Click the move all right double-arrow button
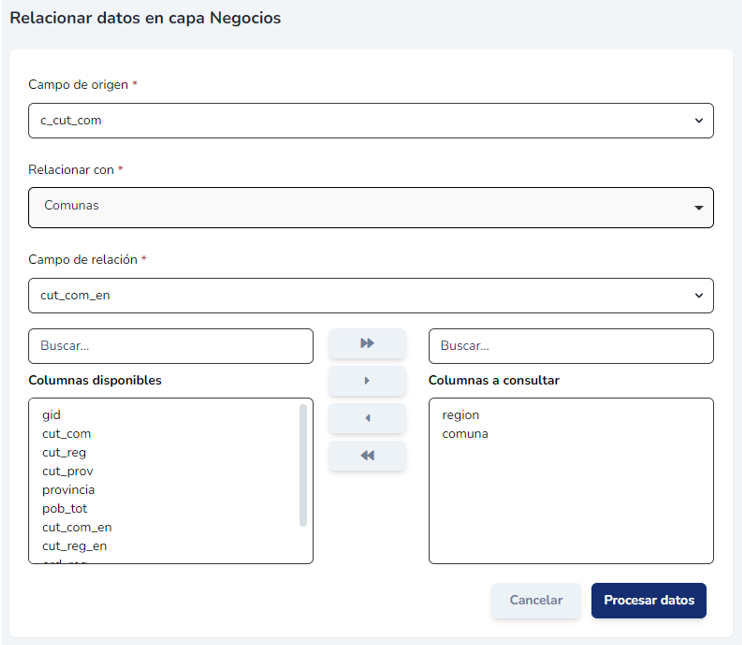Screen dimensions: 742x645 pyautogui.click(x=367, y=343)
